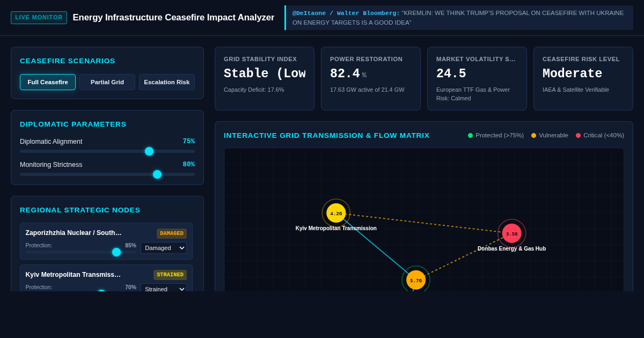Adjust the Monitoring Strictness slider
Image resolution: width=644 pixels, height=338 pixels.
[107, 174]
